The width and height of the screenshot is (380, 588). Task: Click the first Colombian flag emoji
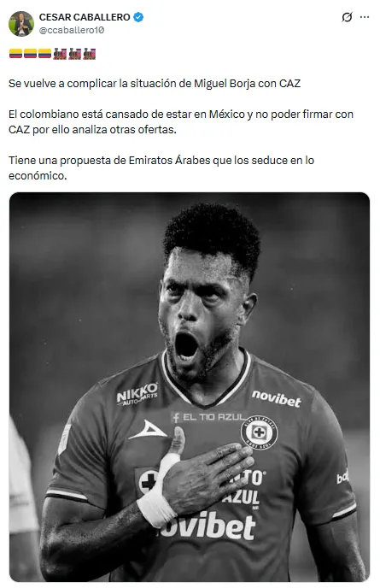pos(15,54)
